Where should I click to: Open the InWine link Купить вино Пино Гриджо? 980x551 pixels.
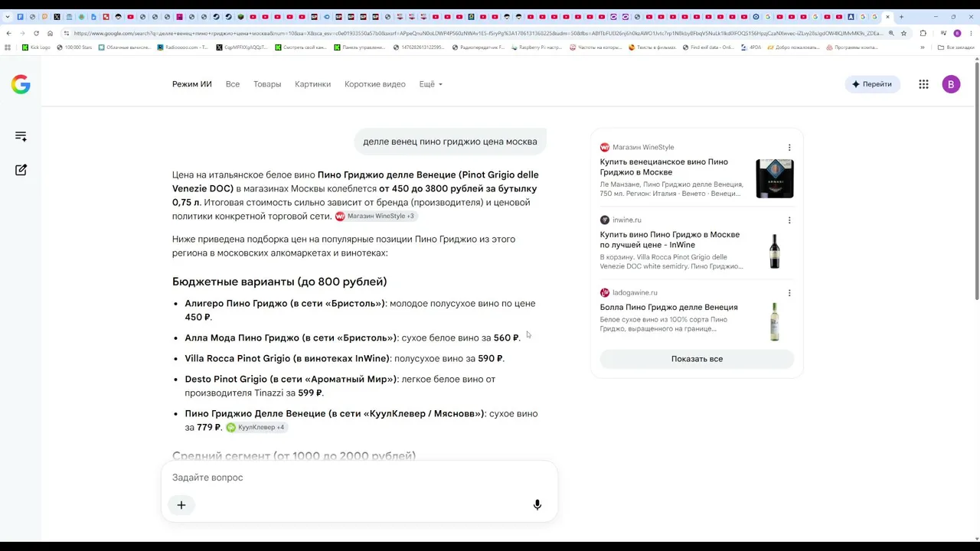coord(670,240)
